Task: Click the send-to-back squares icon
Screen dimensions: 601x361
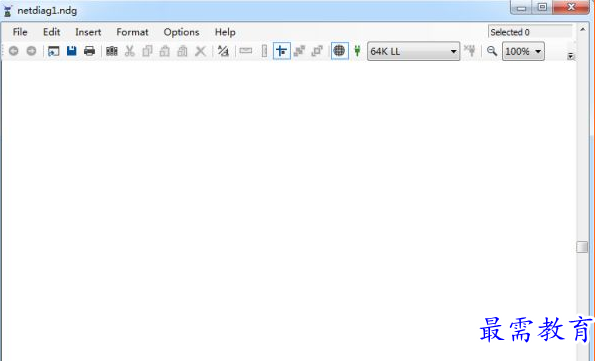Action: 317,51
